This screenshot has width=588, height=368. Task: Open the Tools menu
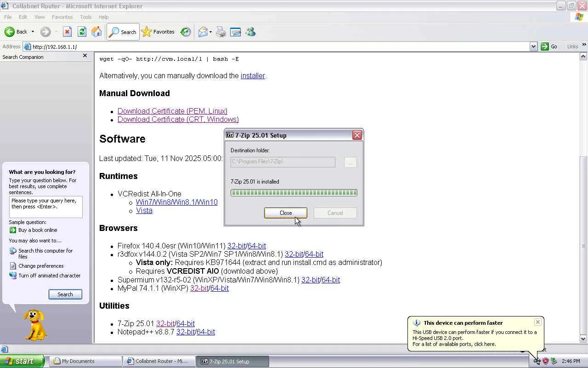click(86, 17)
